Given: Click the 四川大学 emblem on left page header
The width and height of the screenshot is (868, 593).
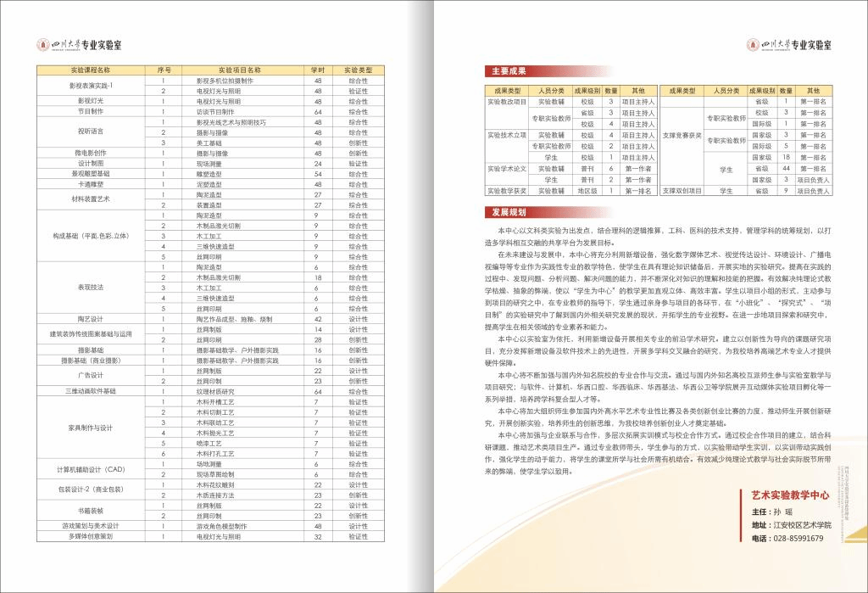Looking at the screenshot, I should coord(43,45).
